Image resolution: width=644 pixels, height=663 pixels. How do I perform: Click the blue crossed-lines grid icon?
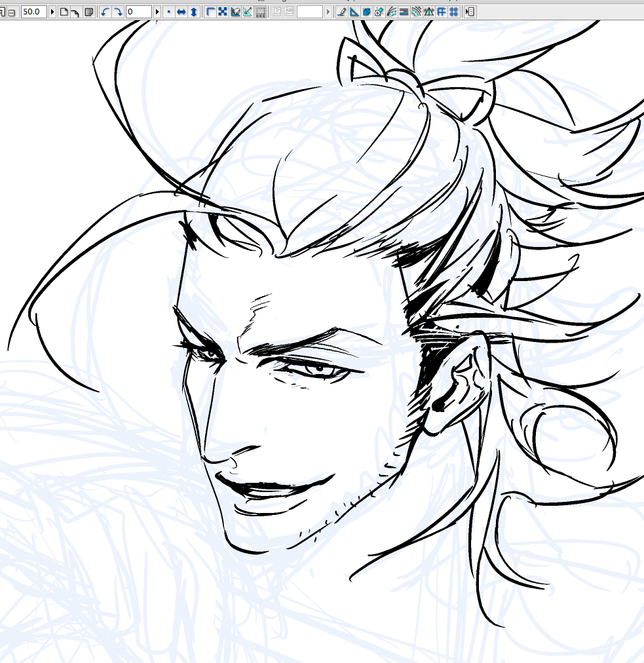pos(442,12)
